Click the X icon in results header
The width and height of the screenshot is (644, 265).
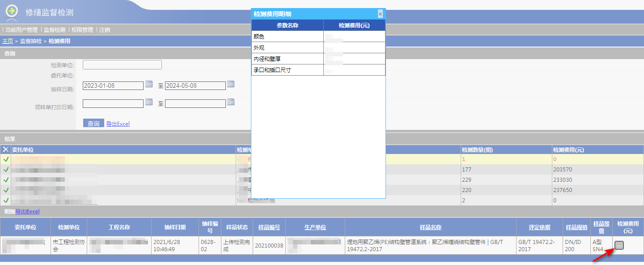pyautogui.click(x=6, y=150)
